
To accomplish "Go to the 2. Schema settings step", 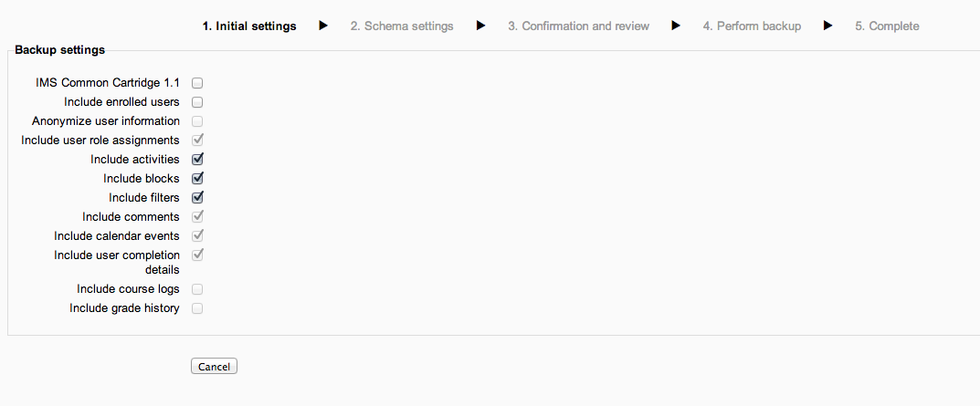I will 402,26.
